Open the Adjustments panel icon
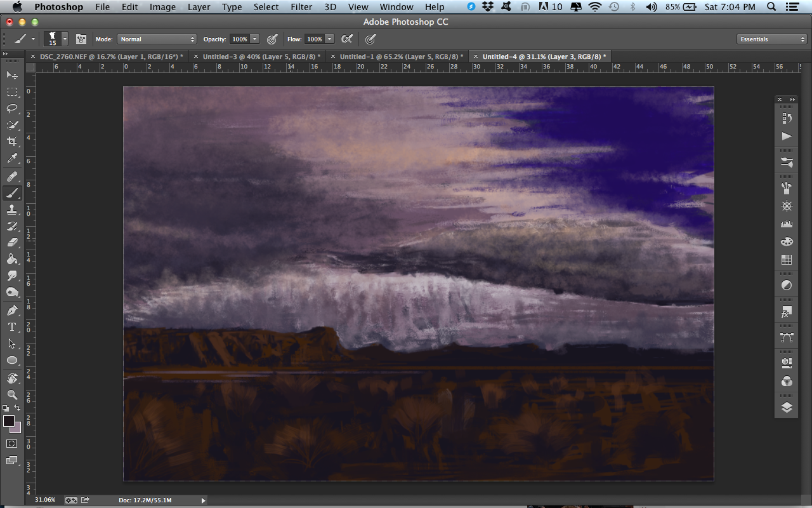 click(787, 286)
